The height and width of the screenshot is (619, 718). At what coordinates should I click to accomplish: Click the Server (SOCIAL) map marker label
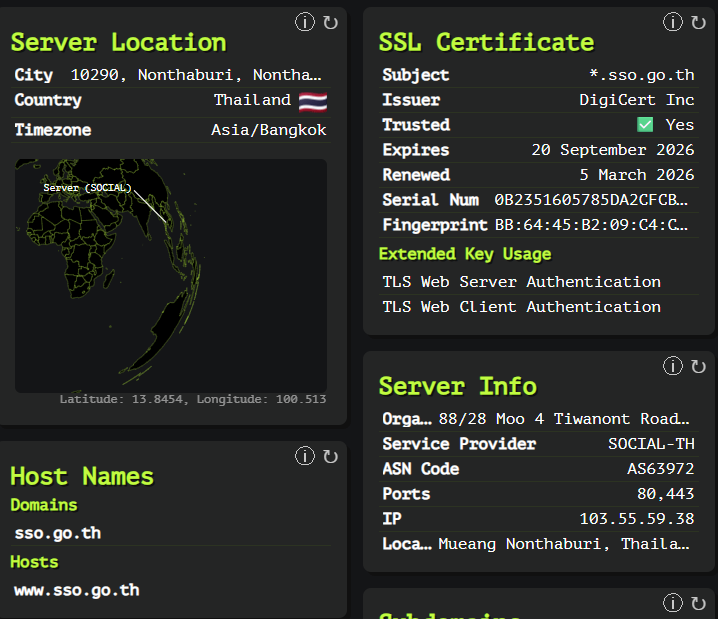point(87,188)
